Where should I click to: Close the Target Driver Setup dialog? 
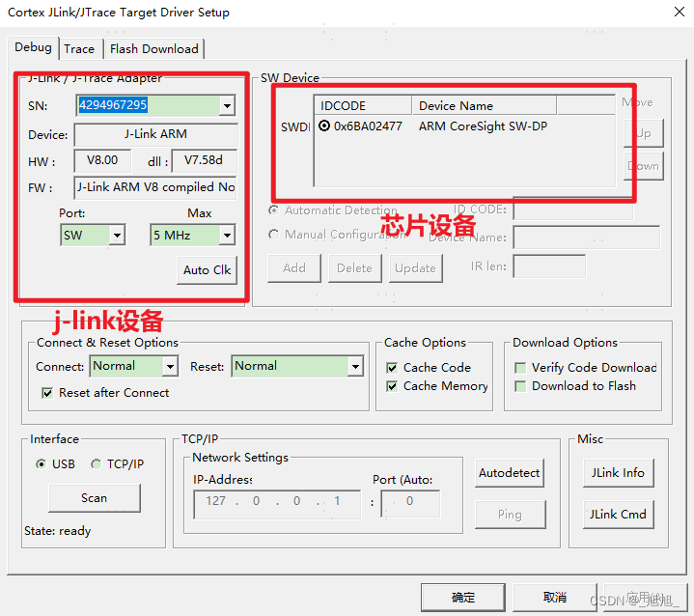[x=680, y=12]
